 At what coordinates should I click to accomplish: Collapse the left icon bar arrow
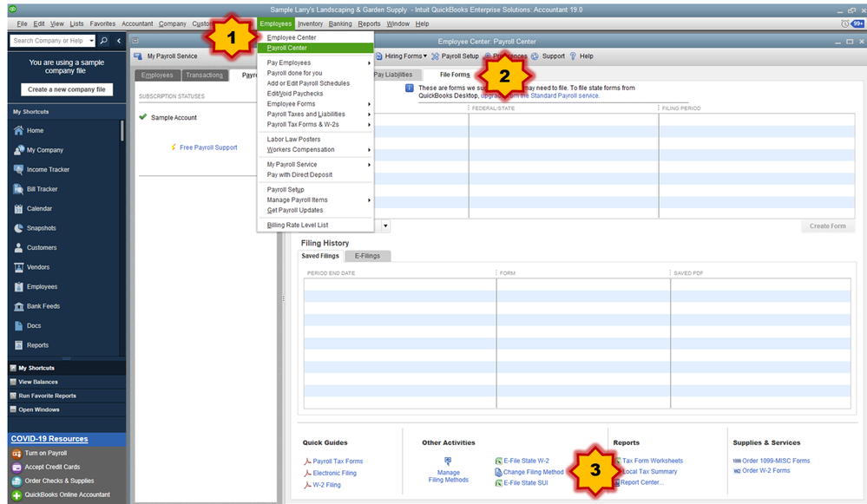[x=118, y=41]
